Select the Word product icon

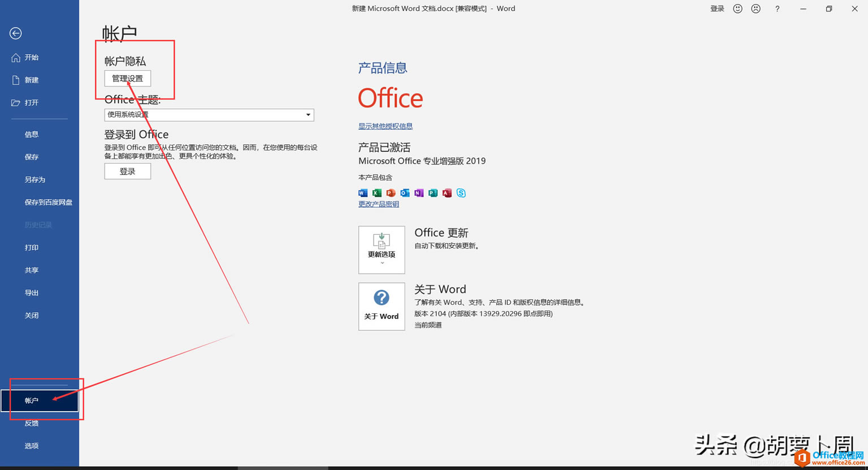point(363,193)
